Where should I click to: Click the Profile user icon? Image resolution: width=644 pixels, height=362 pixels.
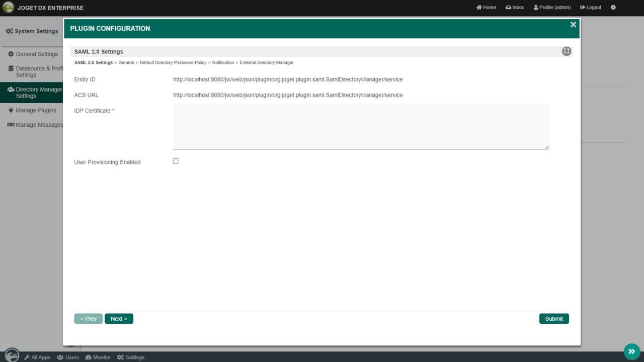click(536, 8)
